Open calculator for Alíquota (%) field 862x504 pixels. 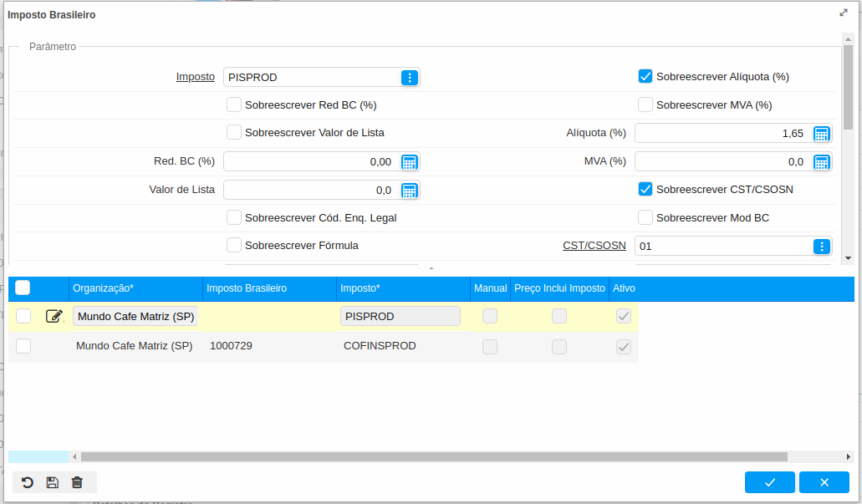click(821, 134)
